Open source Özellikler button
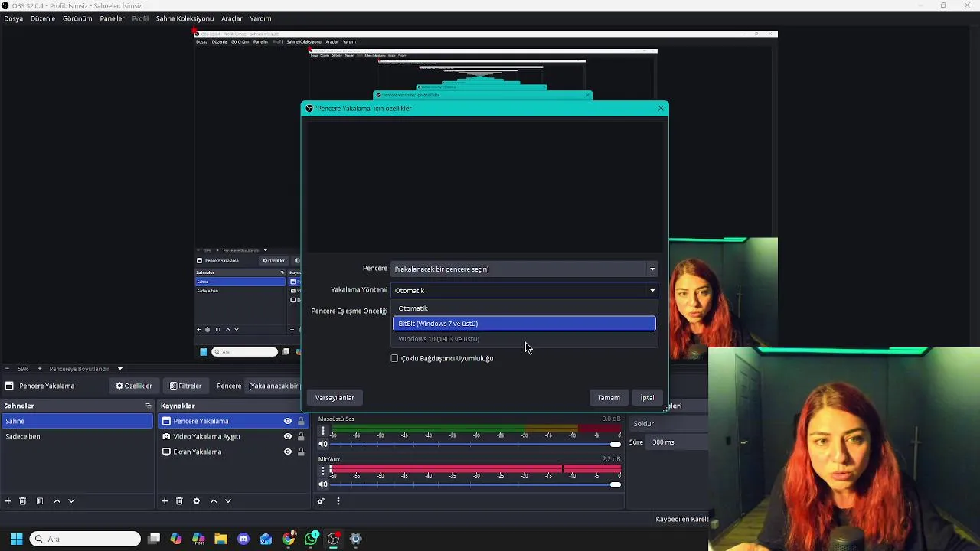The image size is (980, 551). [x=134, y=386]
